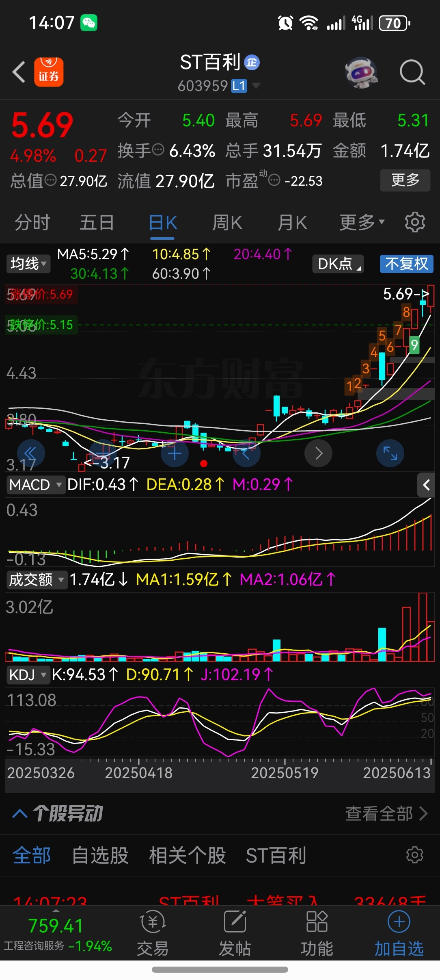Tap the 发帖 post icon
440x980 pixels.
(235, 933)
